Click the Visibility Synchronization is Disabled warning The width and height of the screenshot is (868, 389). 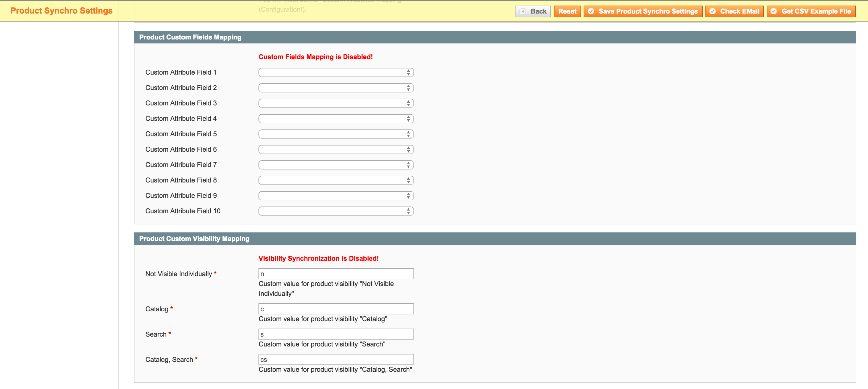tap(318, 258)
